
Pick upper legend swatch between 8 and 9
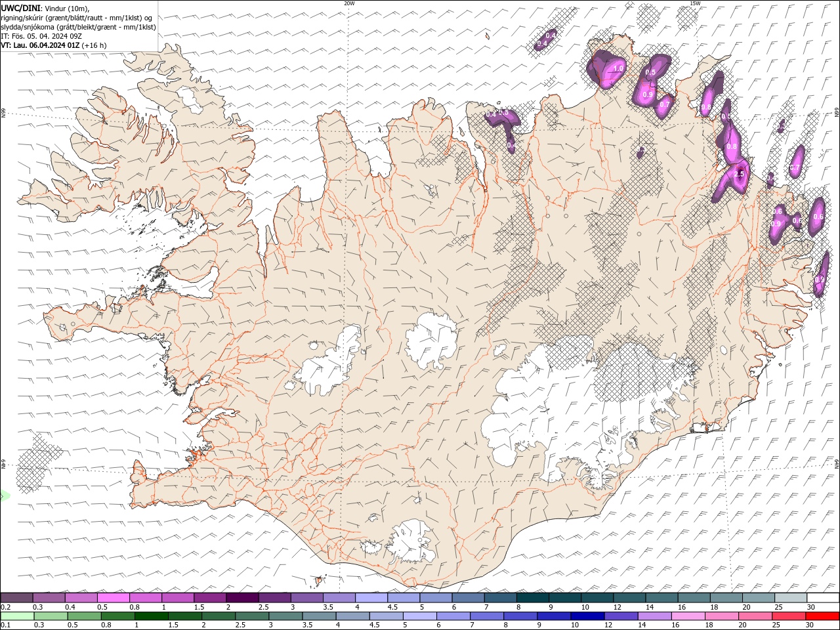(533, 598)
